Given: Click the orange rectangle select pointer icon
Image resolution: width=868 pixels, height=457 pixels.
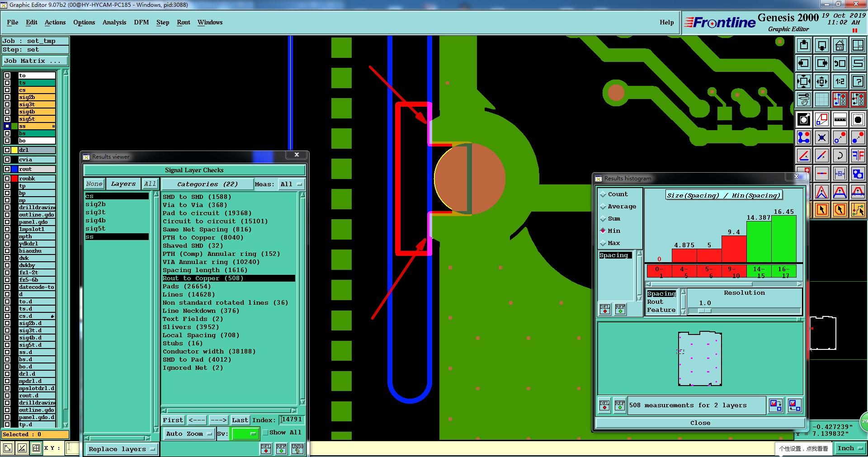Looking at the screenshot, I should click(822, 210).
